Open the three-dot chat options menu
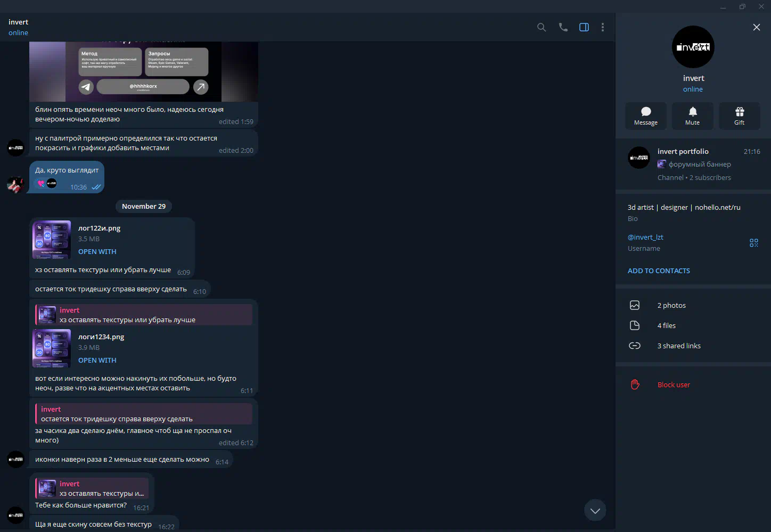The image size is (771, 532). click(603, 27)
